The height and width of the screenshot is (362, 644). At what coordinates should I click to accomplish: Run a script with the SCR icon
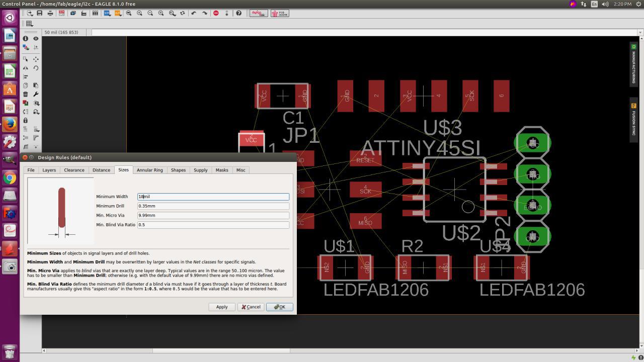coord(107,13)
